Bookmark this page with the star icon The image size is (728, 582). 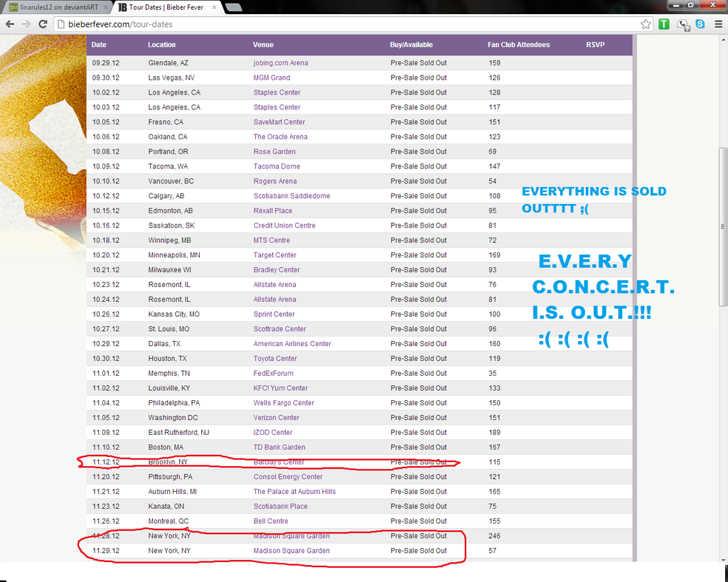point(646,24)
